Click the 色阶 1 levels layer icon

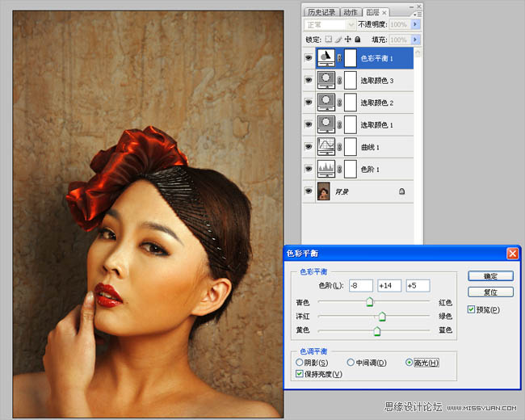pyautogui.click(x=327, y=169)
